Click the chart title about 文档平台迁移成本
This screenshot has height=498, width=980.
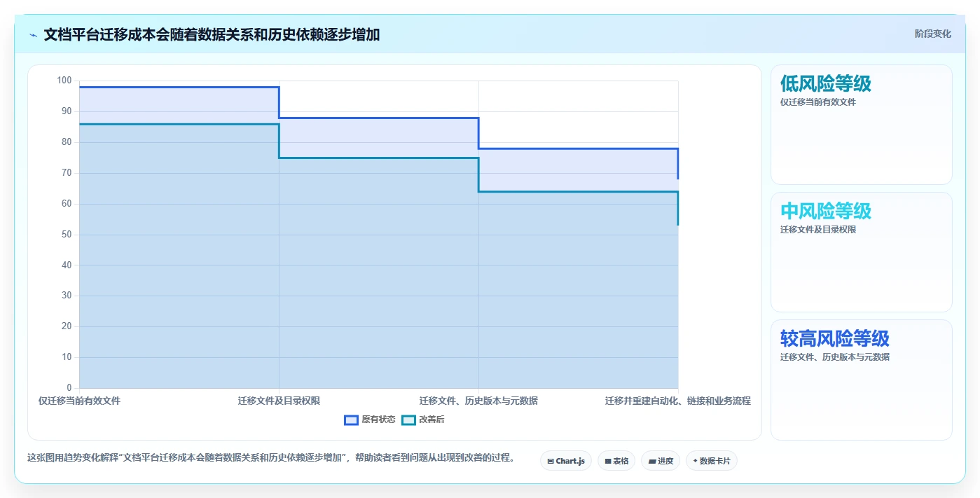212,34
